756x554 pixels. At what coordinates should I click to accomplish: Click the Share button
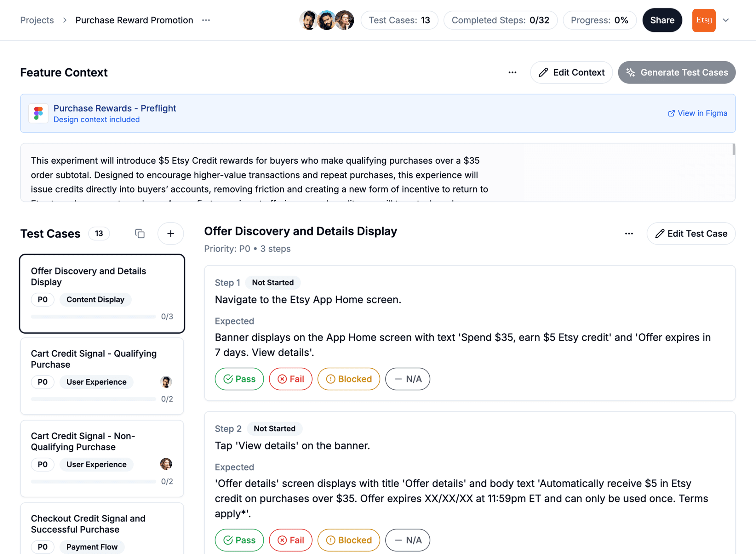(662, 20)
